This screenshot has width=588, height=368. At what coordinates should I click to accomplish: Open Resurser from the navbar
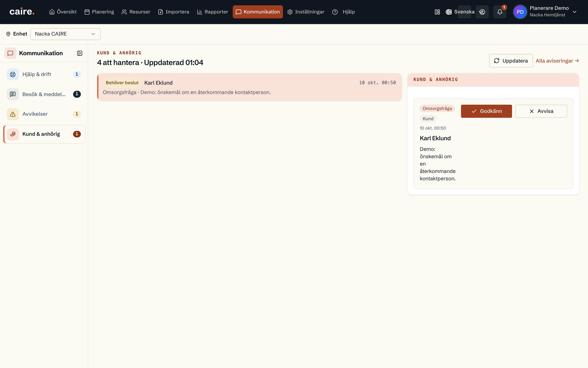pyautogui.click(x=136, y=12)
